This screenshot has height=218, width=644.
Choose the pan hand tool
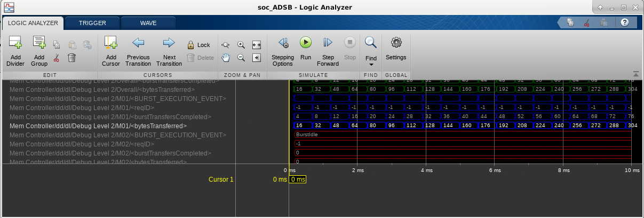click(226, 58)
